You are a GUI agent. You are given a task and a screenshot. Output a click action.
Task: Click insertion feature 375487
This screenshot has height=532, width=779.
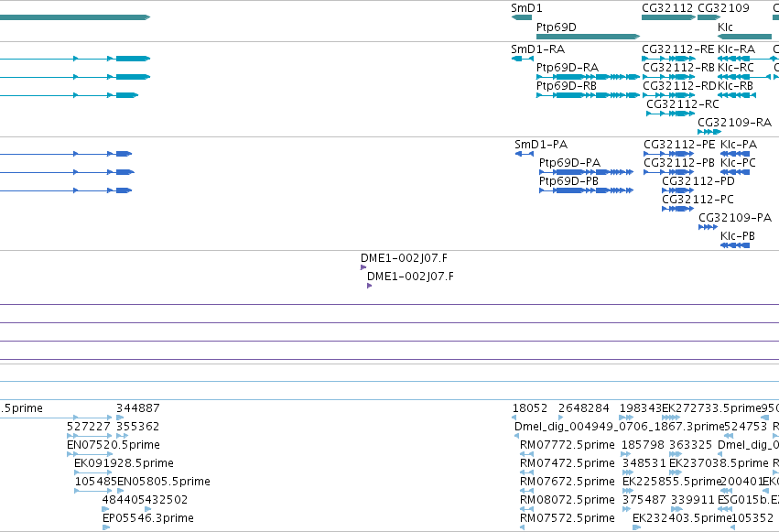[x=627, y=509]
